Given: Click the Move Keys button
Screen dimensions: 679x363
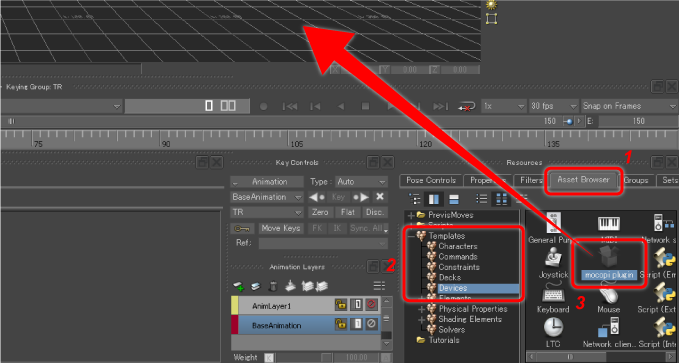Looking at the screenshot, I should (x=281, y=228).
